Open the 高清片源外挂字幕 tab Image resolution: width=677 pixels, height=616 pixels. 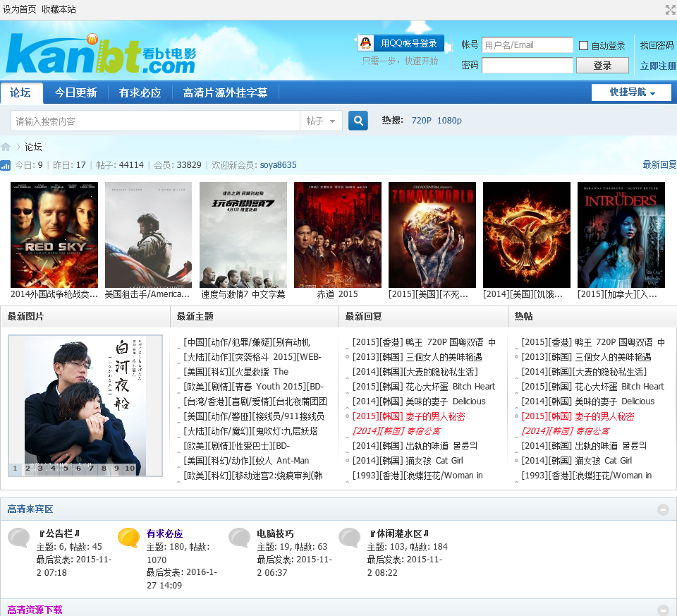(225, 92)
